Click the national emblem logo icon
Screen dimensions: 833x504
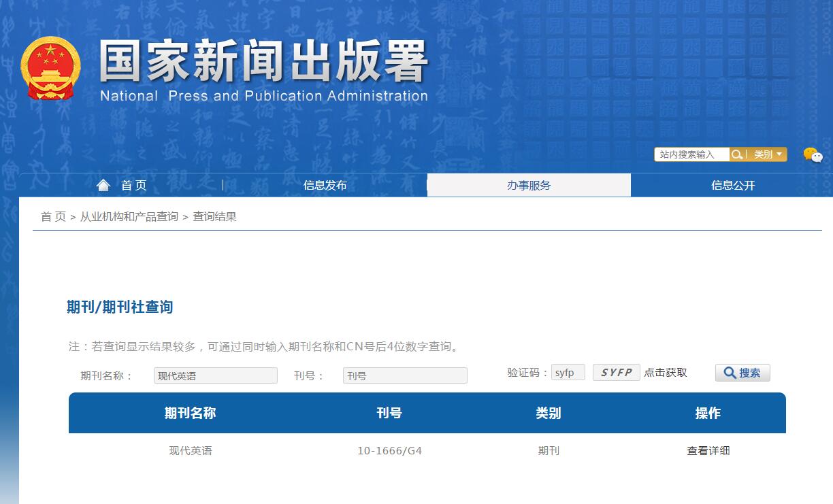pyautogui.click(x=49, y=68)
